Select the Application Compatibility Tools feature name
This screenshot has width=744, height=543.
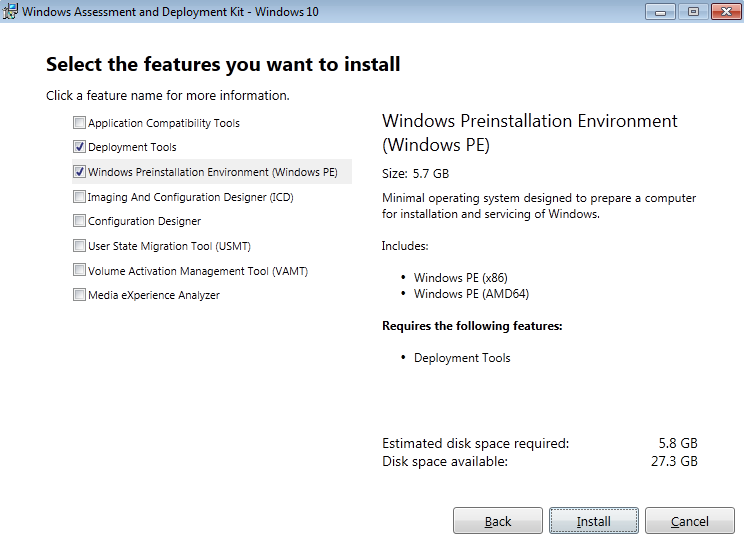point(164,123)
